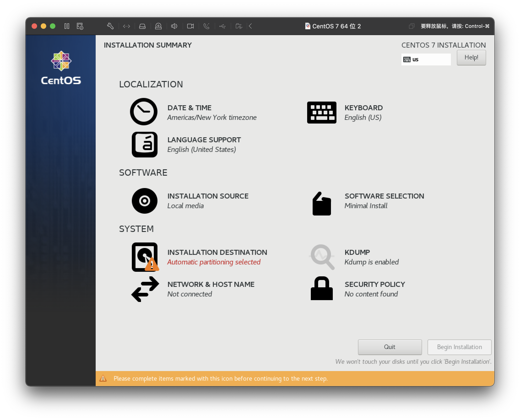Screen dimensions: 520x420
Task: Click the hard disk icon in toolbar
Action: [x=142, y=26]
